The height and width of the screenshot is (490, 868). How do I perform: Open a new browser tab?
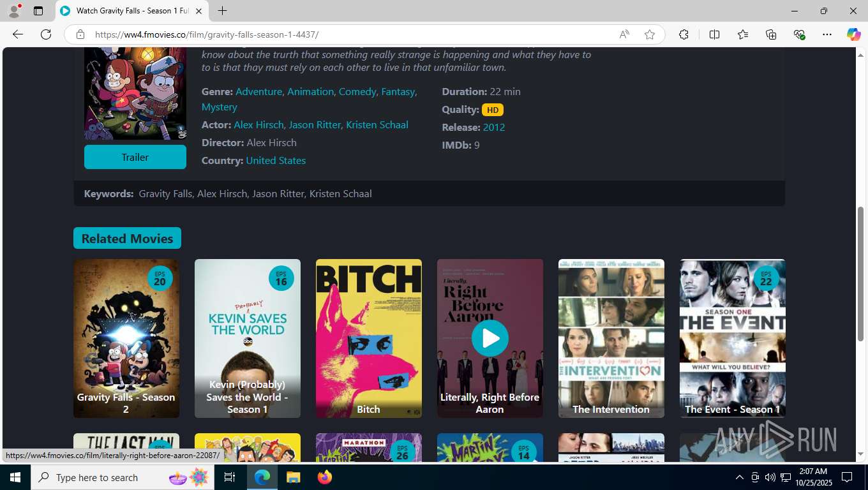[x=222, y=11]
